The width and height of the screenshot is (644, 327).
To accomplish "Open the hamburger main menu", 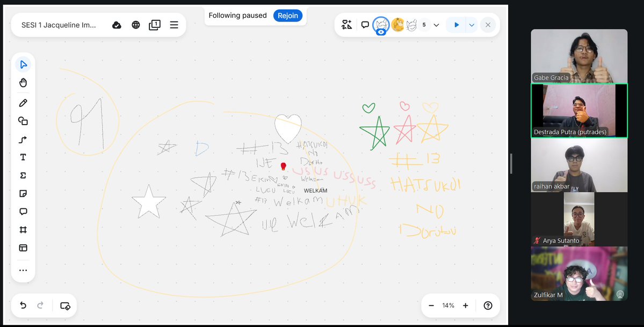I will point(174,25).
